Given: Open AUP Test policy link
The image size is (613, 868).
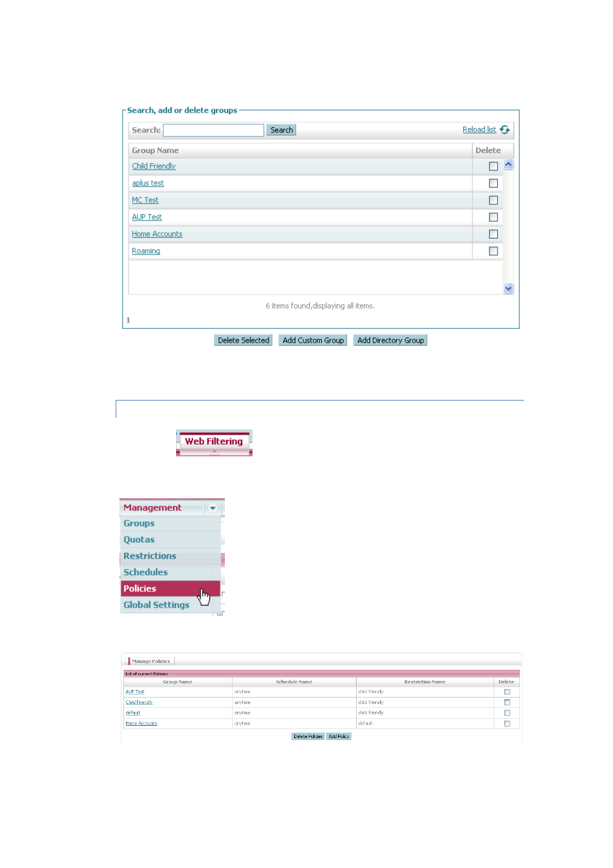Looking at the screenshot, I should [x=135, y=692].
